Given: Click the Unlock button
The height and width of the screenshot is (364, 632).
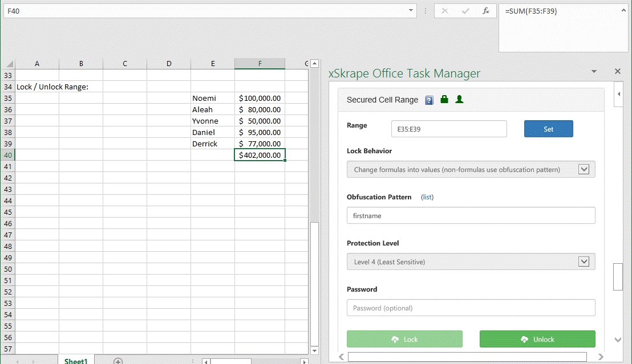Looking at the screenshot, I should (x=537, y=339).
